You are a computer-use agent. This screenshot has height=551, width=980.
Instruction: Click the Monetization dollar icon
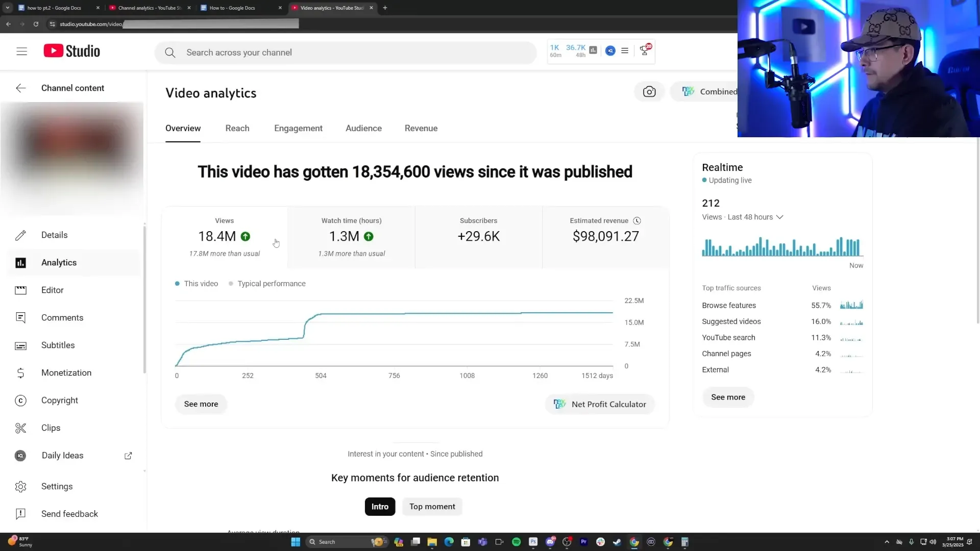(20, 373)
